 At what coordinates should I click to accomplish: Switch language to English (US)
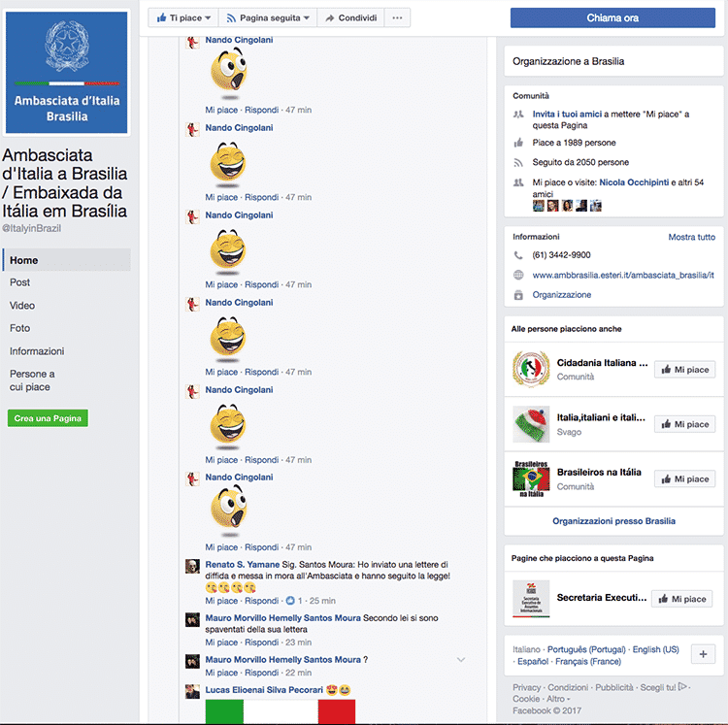click(x=655, y=649)
